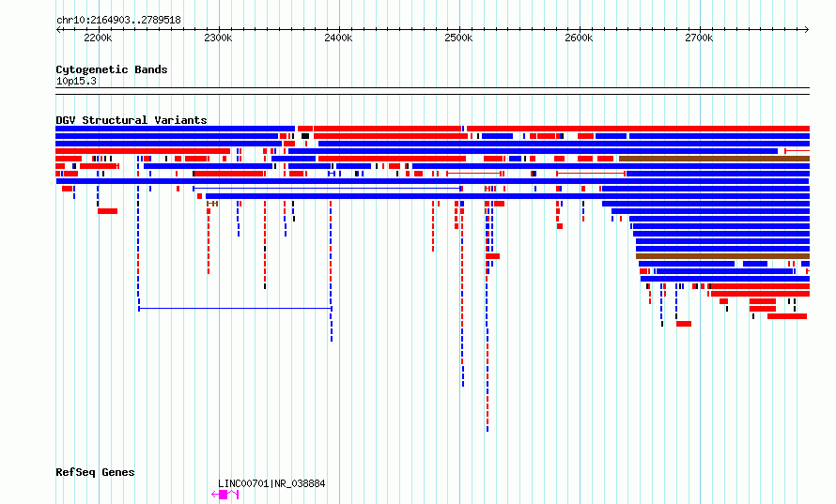Screen dimensions: 836x504
Task: Click the 2200k ruler label
Action: pos(98,38)
